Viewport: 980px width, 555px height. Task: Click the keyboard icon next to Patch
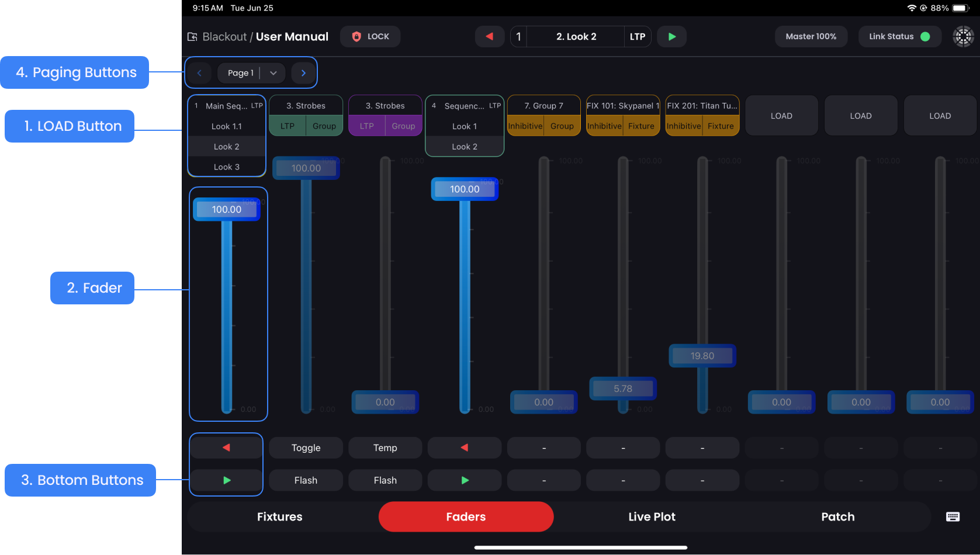coord(953,516)
